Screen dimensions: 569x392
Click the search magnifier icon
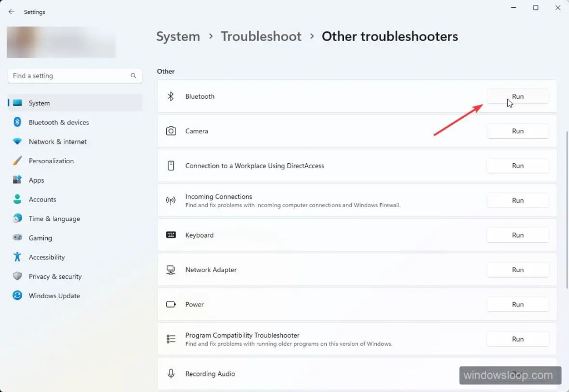133,76
